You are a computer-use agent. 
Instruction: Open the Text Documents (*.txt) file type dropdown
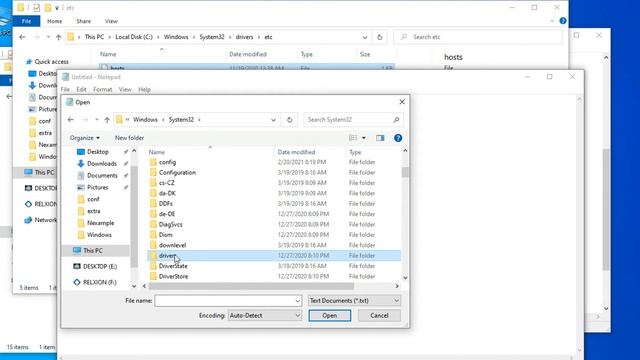click(x=354, y=301)
